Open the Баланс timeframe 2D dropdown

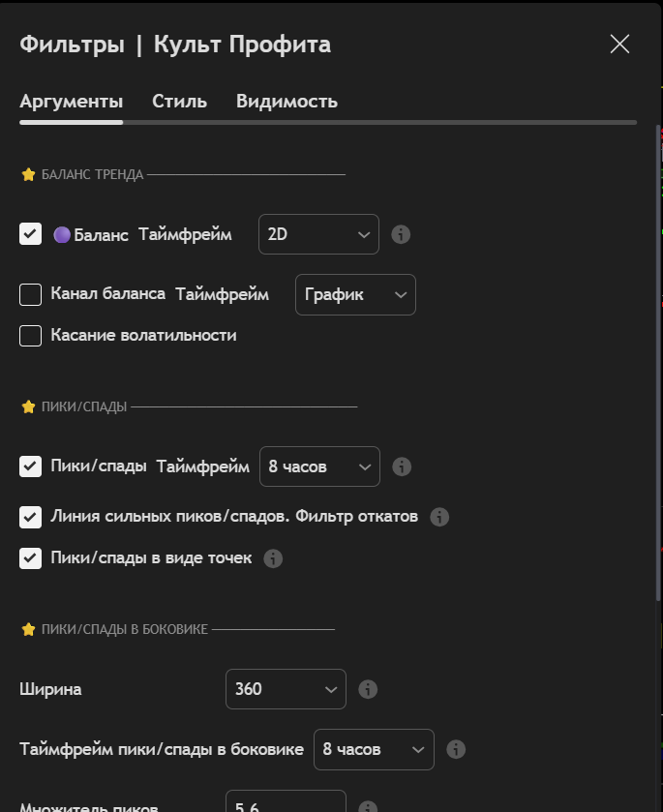pos(318,234)
